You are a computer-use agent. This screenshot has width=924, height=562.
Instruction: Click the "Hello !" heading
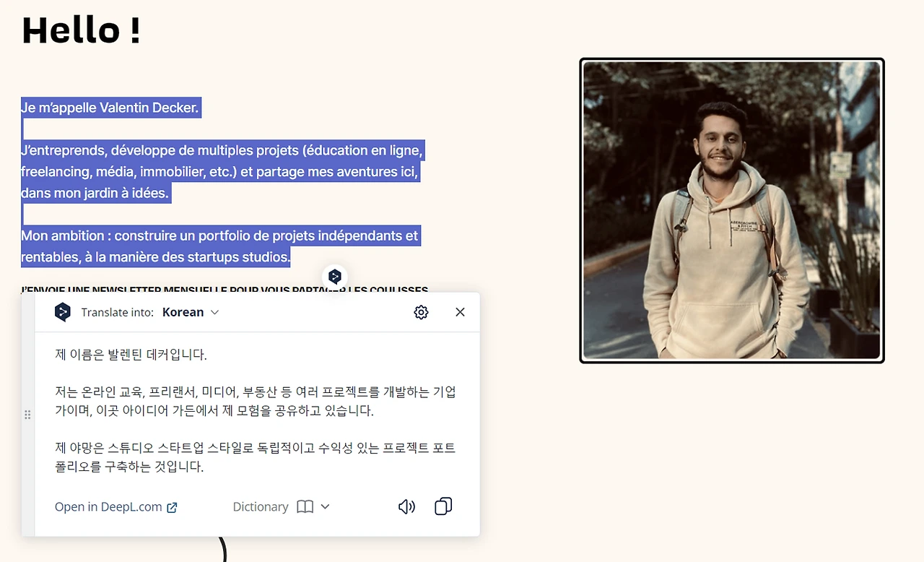[82, 30]
